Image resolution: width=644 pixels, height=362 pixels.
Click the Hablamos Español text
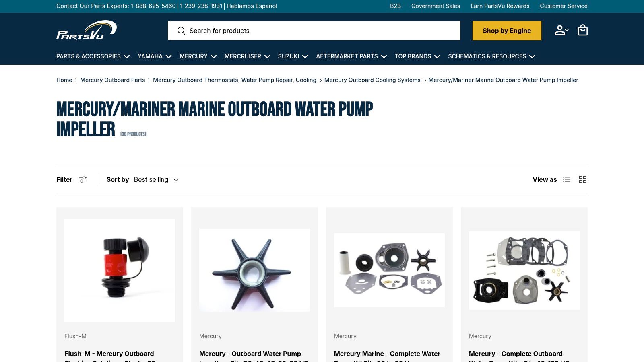point(252,6)
